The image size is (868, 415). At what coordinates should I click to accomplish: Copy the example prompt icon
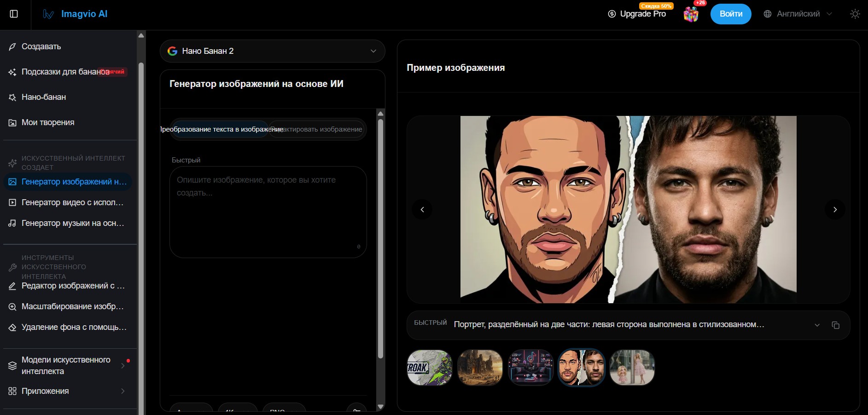click(x=835, y=325)
